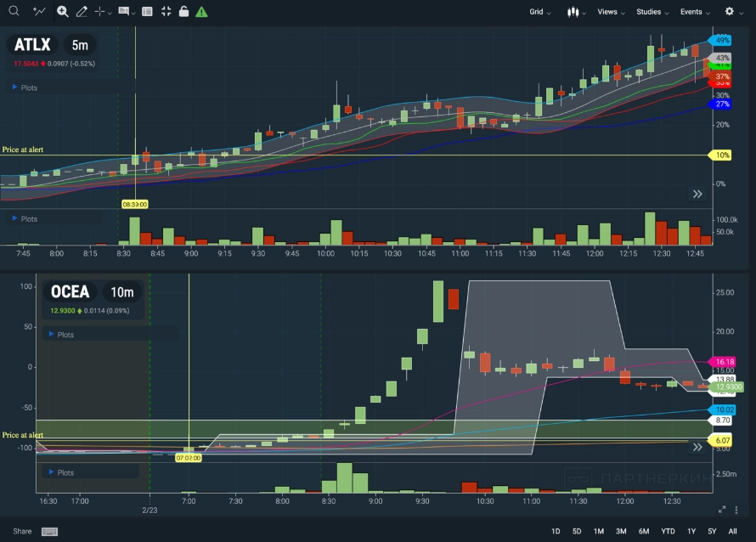Open the Views menu
This screenshot has width=756, height=542.
[611, 12]
